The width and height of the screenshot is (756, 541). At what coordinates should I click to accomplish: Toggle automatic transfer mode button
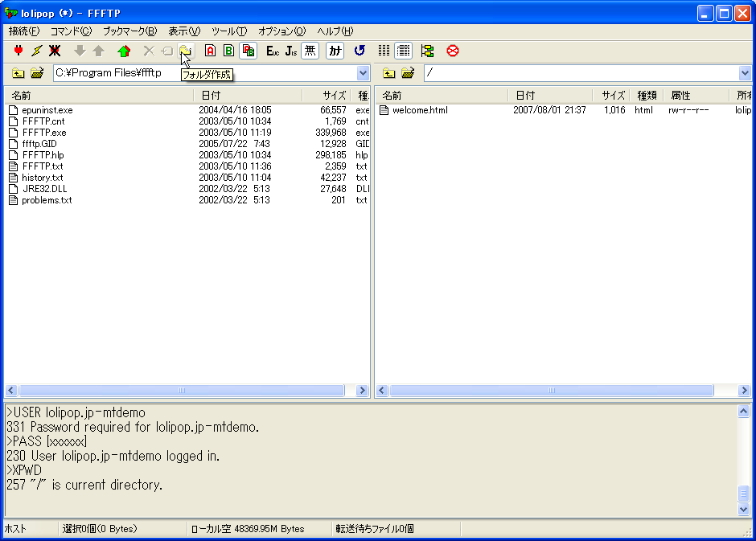coord(249,51)
